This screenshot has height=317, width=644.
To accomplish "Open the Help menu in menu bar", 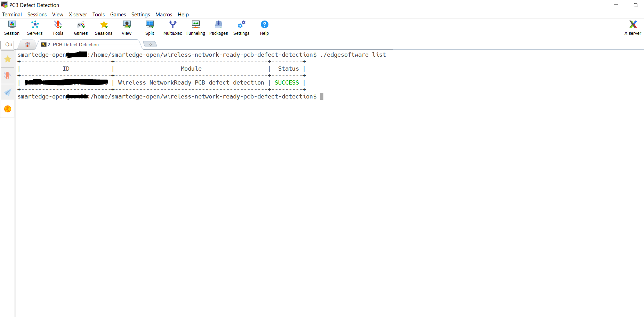I will pos(183,15).
